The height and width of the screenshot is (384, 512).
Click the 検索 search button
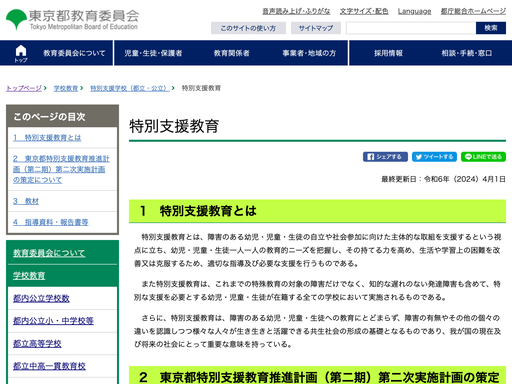[491, 28]
